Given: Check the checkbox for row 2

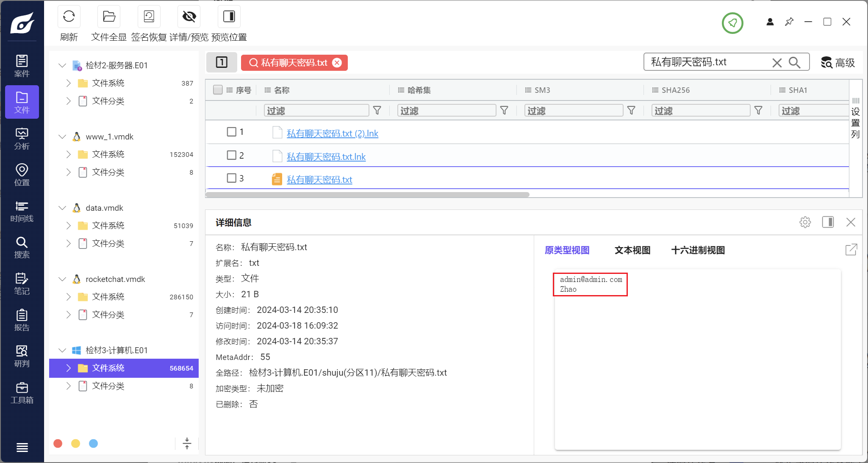Looking at the screenshot, I should (232, 155).
